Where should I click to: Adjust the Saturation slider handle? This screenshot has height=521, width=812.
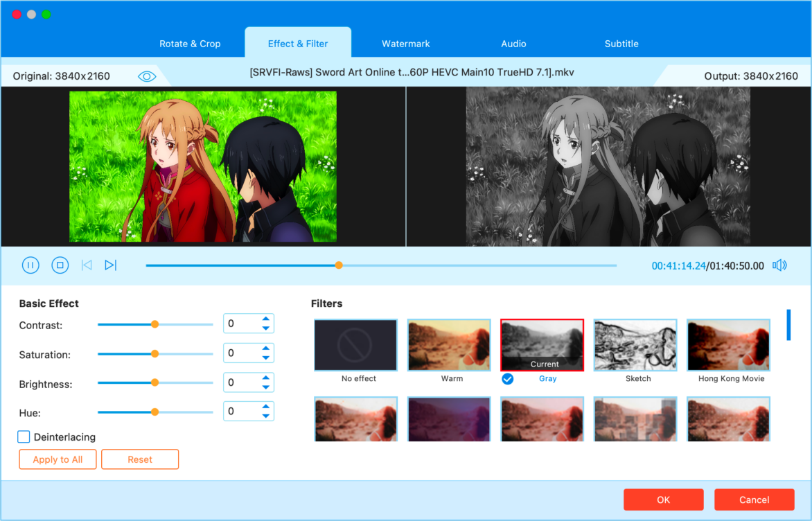coord(155,354)
